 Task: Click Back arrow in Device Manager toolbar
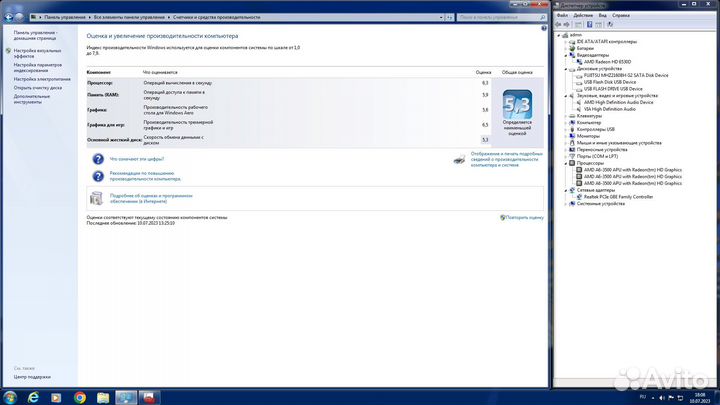coord(558,24)
